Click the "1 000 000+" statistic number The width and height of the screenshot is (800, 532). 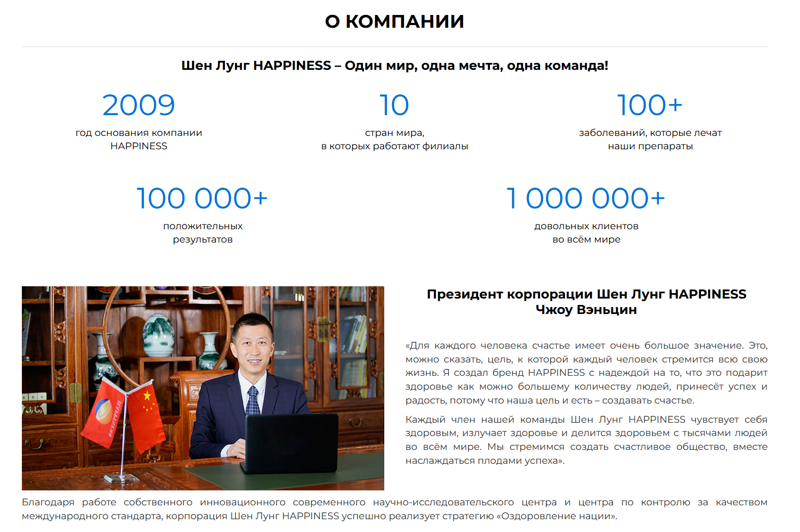tap(586, 198)
